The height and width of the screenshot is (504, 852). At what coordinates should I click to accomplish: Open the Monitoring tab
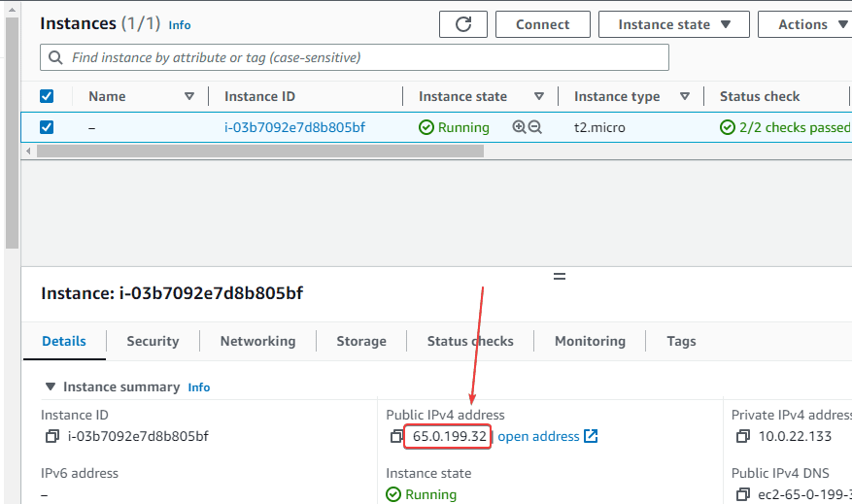tap(590, 341)
